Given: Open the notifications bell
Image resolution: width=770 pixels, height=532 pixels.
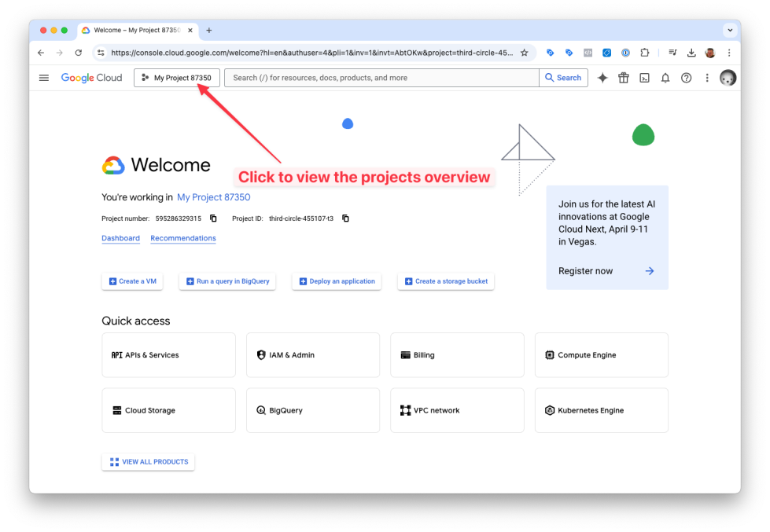Looking at the screenshot, I should coord(665,78).
